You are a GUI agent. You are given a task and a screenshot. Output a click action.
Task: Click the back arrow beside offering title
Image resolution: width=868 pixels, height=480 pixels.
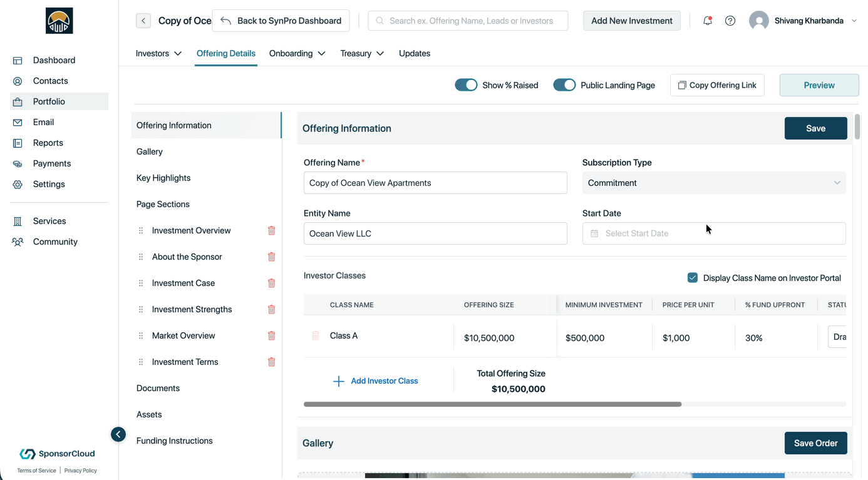point(143,21)
